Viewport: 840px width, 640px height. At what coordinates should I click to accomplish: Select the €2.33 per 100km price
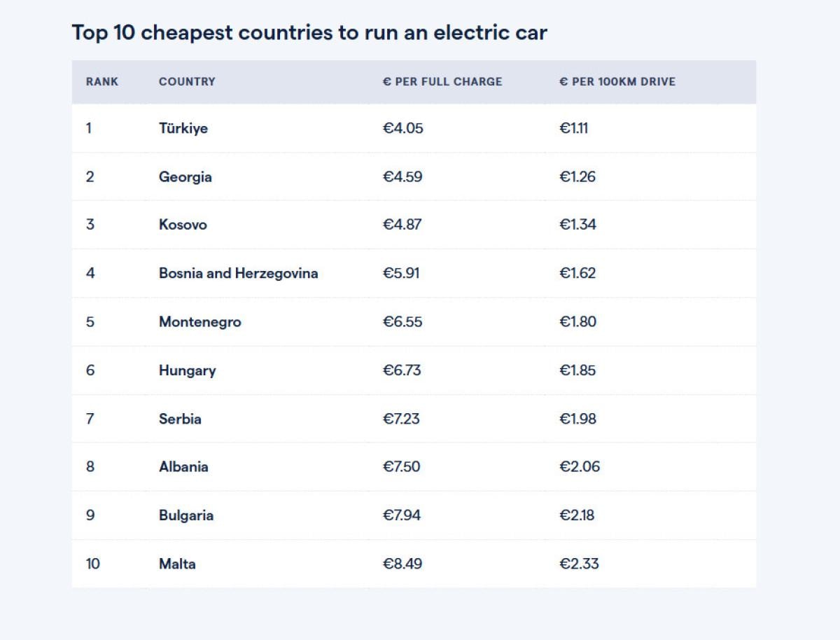click(x=579, y=564)
